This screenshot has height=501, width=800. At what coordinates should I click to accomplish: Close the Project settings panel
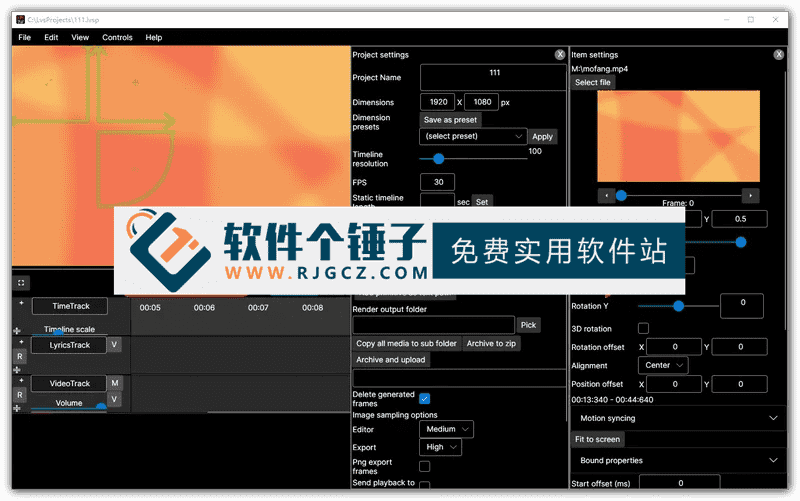click(560, 55)
